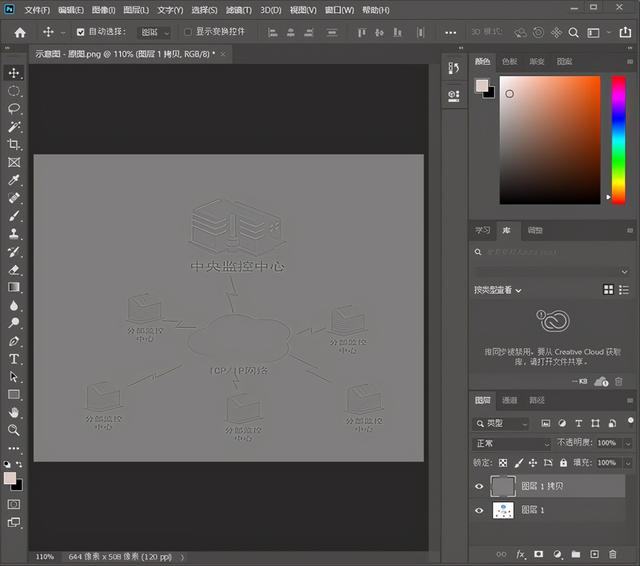The width and height of the screenshot is (640, 566).
Task: Select the Hand tool
Action: (14, 413)
